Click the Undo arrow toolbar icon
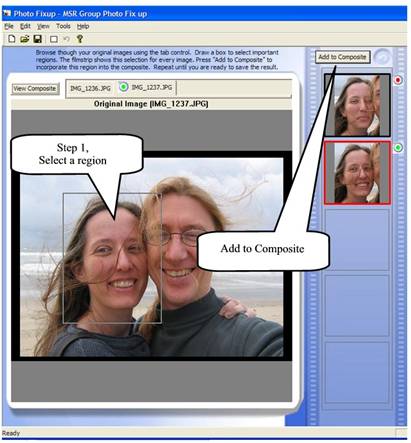Screen dimensions: 411x443 click(66, 39)
